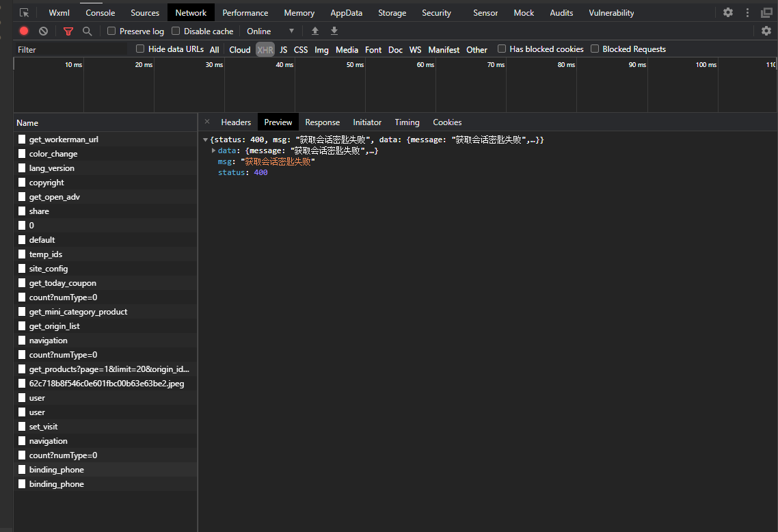This screenshot has height=532, width=778.
Task: Filter requests by Doc
Action: coord(395,50)
